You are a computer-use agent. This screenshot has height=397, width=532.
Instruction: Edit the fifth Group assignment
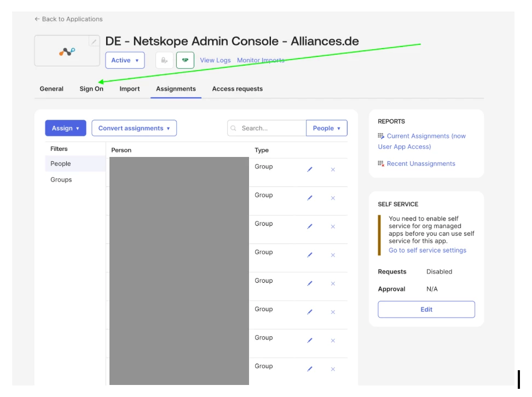[x=310, y=283]
